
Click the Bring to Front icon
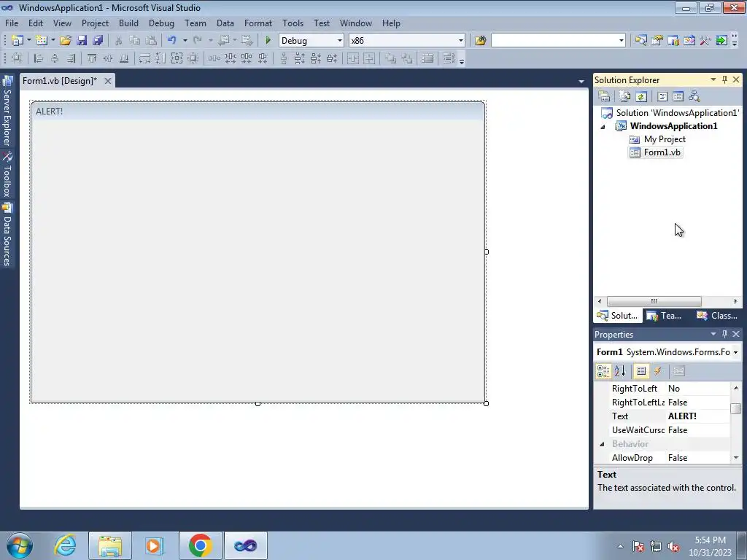coord(391,58)
